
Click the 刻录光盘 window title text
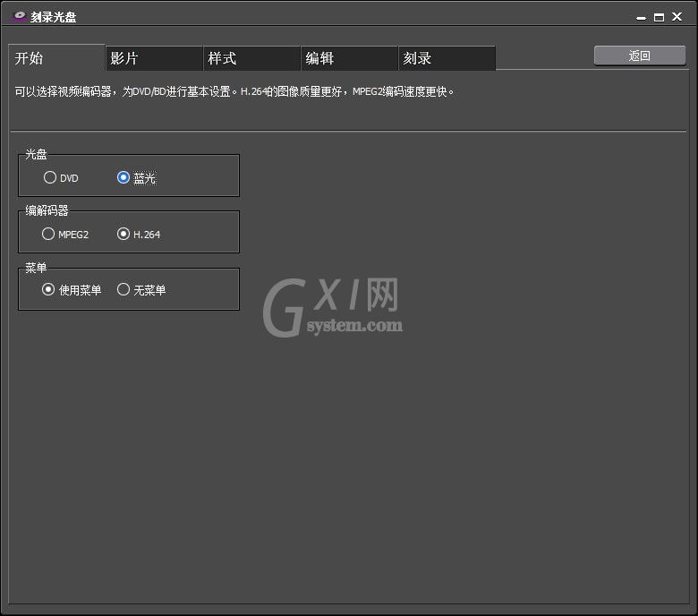click(54, 17)
